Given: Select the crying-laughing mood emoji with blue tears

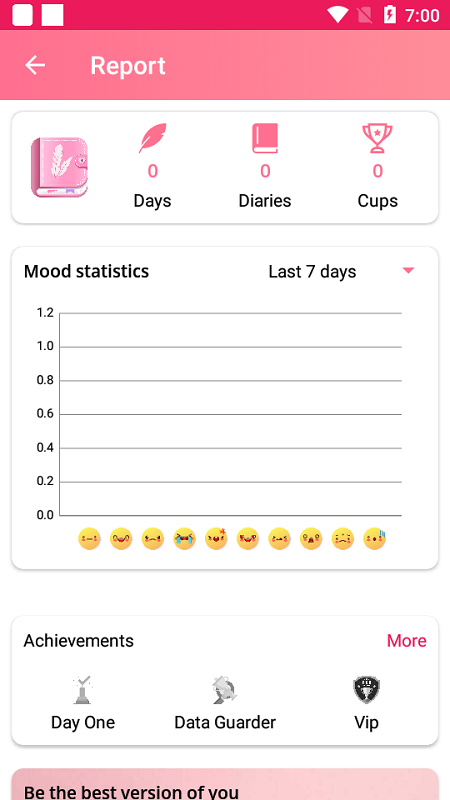Looking at the screenshot, I should 184,539.
